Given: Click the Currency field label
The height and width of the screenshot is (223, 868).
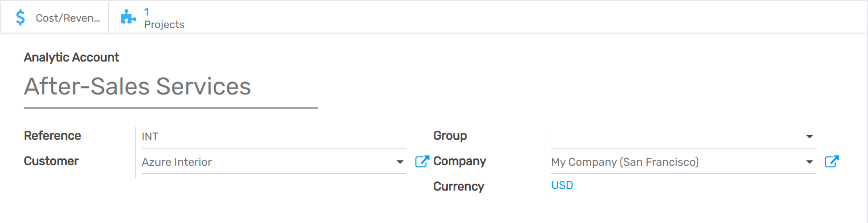Looking at the screenshot, I should click(x=459, y=186).
